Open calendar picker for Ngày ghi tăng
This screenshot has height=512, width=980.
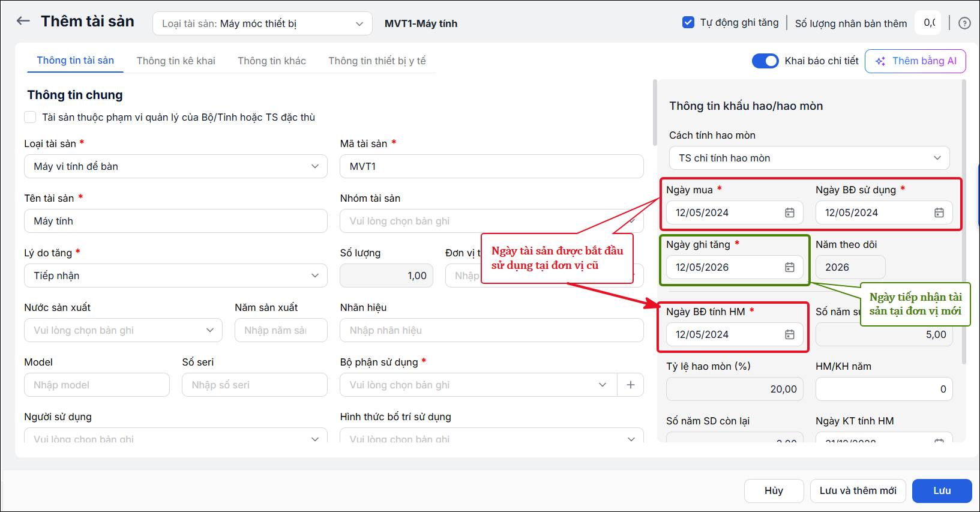[x=790, y=268]
